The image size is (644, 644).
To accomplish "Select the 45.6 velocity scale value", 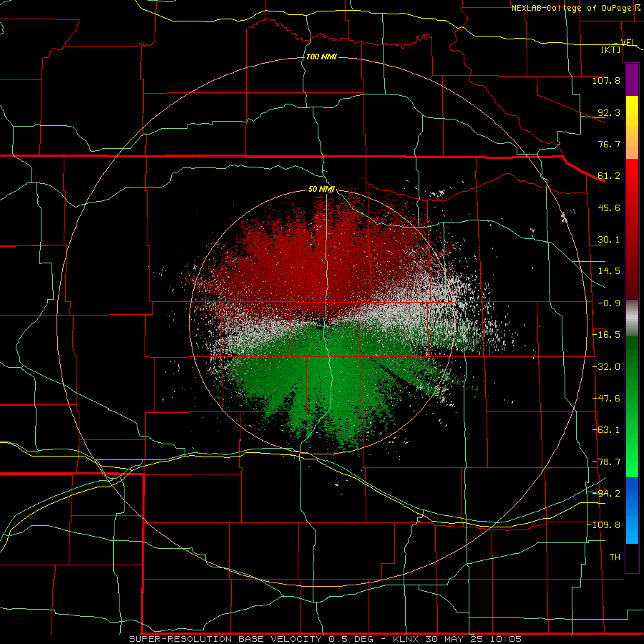I will click(609, 208).
